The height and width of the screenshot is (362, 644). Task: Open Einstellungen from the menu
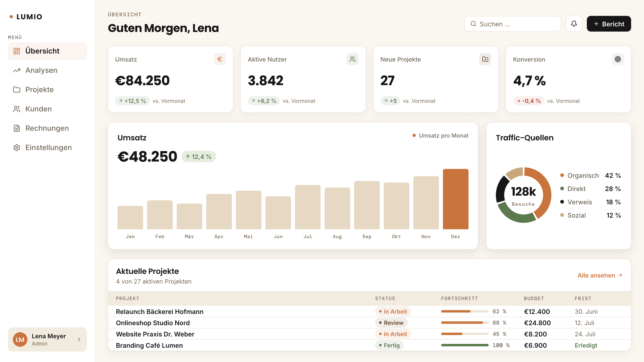coord(47,148)
